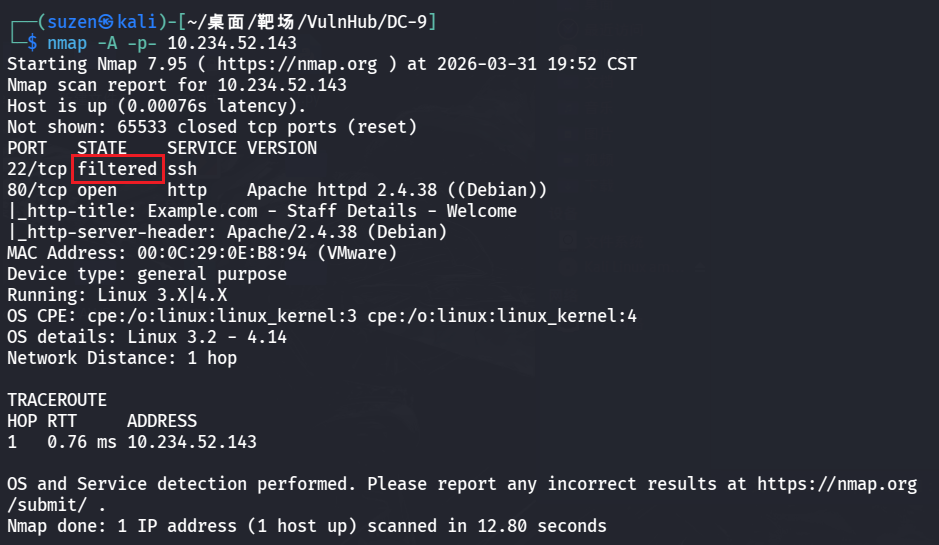
Task: Click the red-boxed filtered port state
Action: (x=118, y=169)
